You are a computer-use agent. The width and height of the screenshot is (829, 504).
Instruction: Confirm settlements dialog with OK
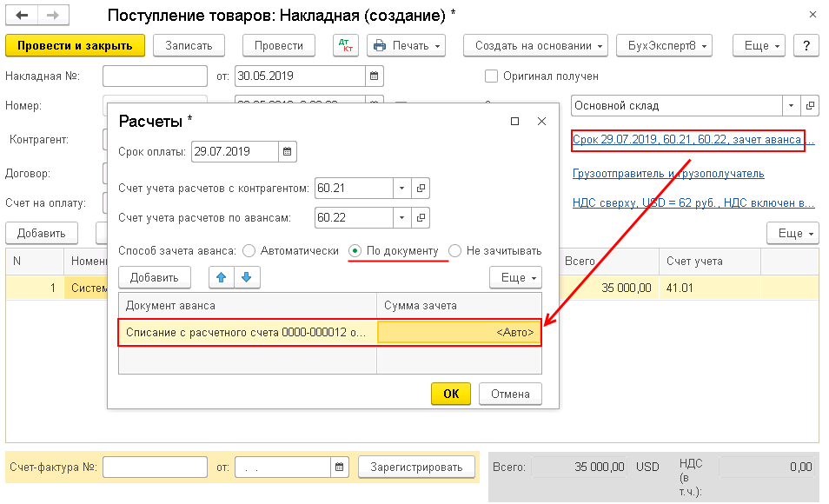click(x=451, y=394)
